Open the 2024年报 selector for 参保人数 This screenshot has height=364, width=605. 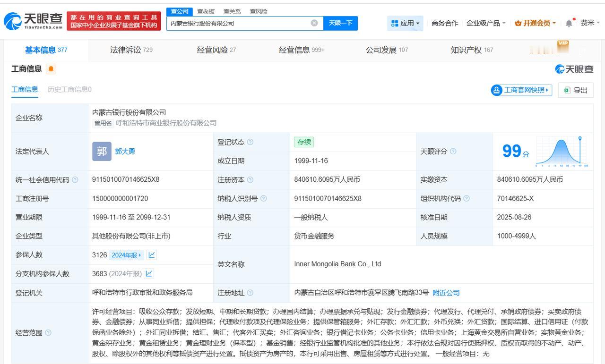126,255
